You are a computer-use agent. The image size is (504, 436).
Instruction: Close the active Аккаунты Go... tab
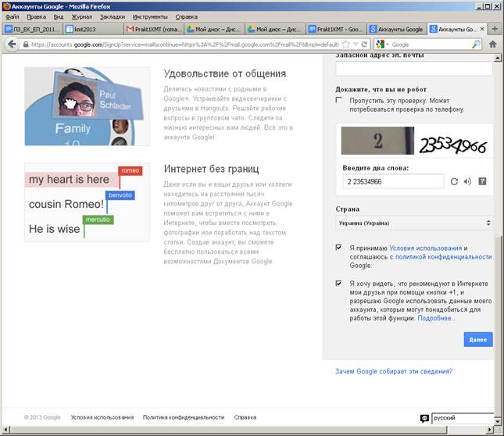(482, 29)
